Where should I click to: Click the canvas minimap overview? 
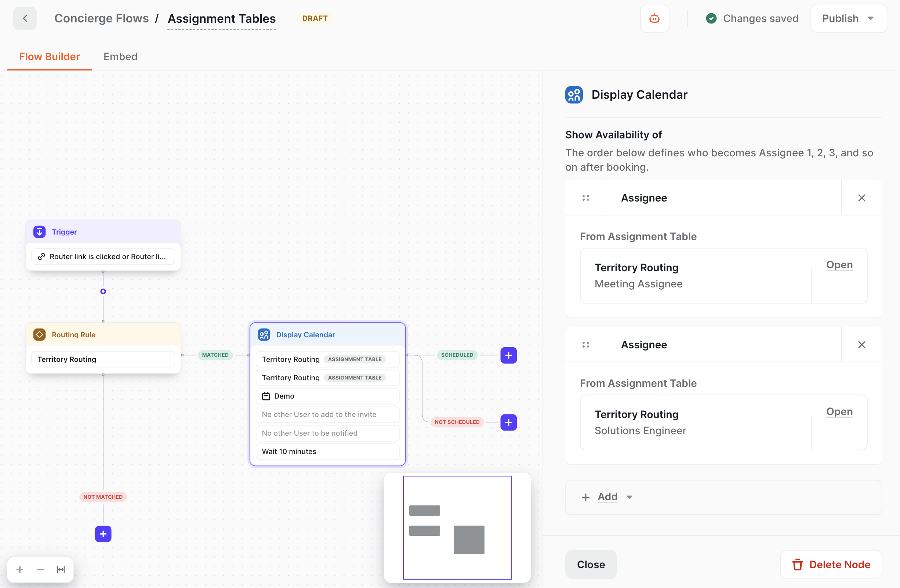pyautogui.click(x=457, y=527)
